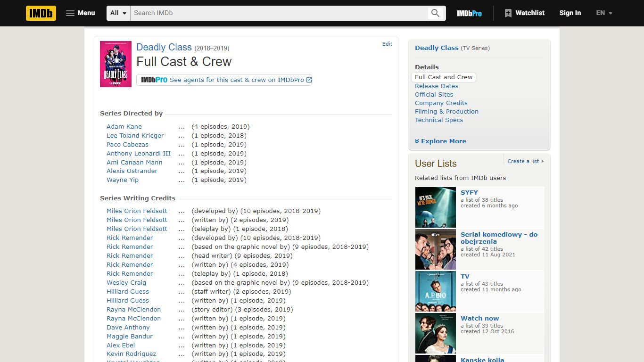The image size is (644, 362).
Task: Select the 4 episodes, 2019 text for Adam Kane
Action: tap(221, 127)
